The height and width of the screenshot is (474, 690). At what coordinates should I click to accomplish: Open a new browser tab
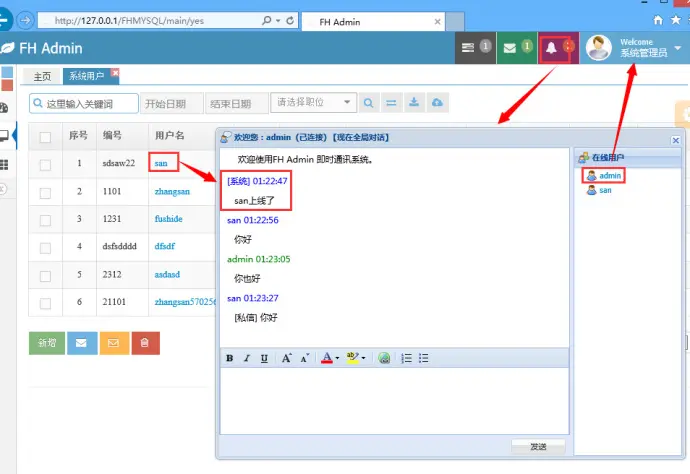tap(455, 22)
